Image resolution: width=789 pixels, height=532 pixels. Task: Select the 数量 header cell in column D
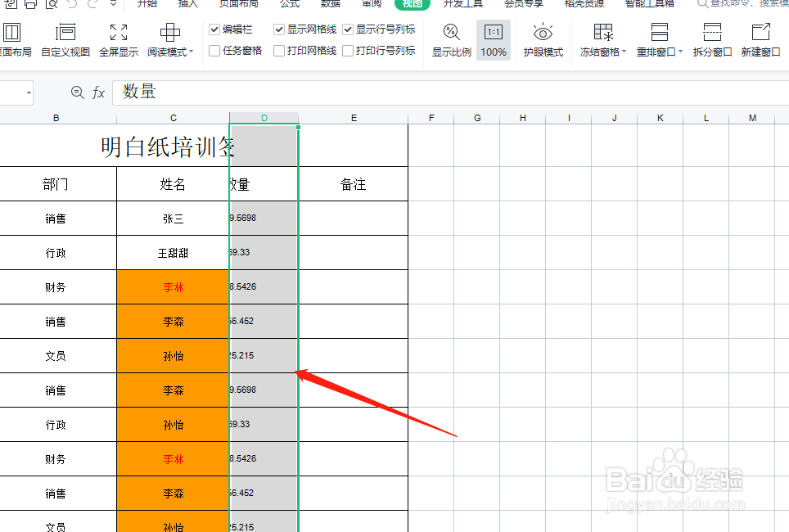coord(264,184)
